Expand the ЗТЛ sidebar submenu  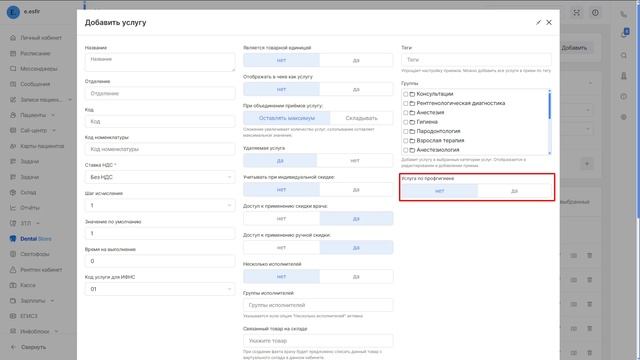click(x=38, y=223)
